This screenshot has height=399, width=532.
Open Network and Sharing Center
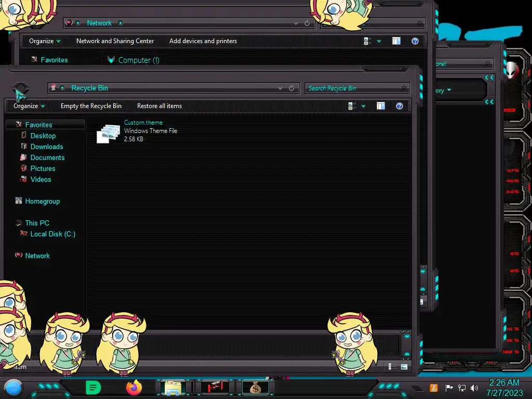click(x=115, y=41)
